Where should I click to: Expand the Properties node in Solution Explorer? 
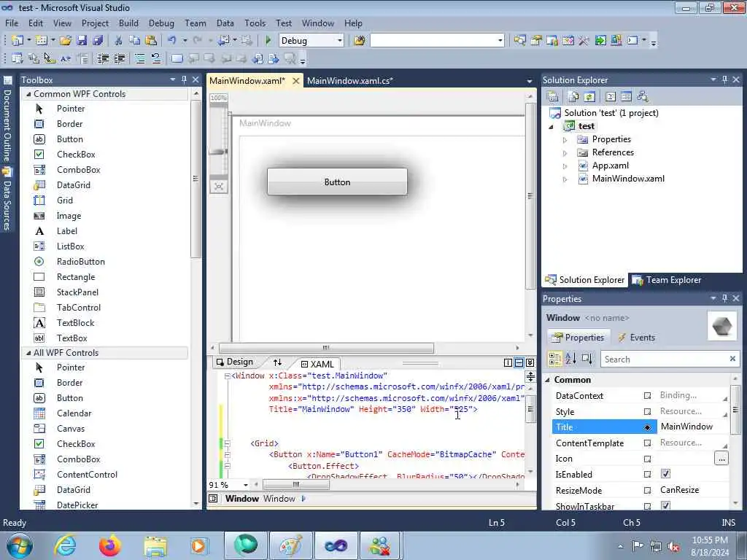click(565, 140)
